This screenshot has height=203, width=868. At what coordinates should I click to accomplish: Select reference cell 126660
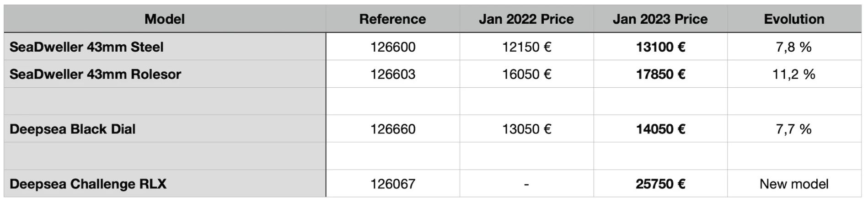[392, 129]
